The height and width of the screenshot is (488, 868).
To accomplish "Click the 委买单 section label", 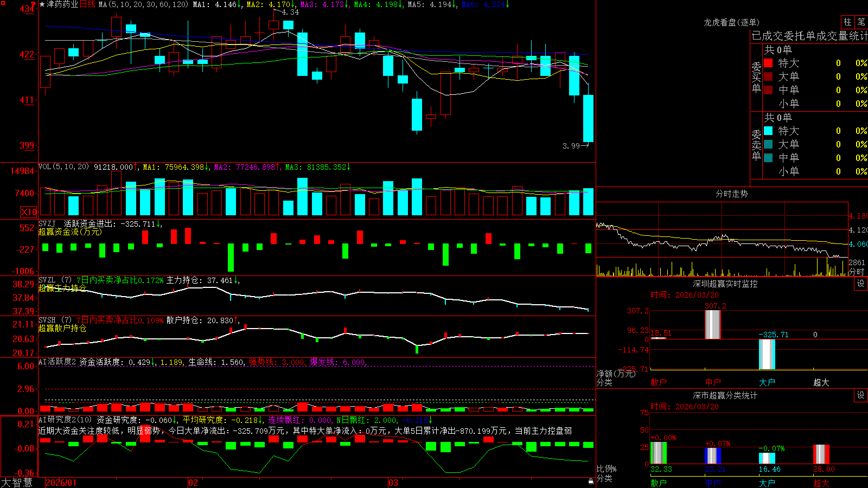I will click(756, 78).
